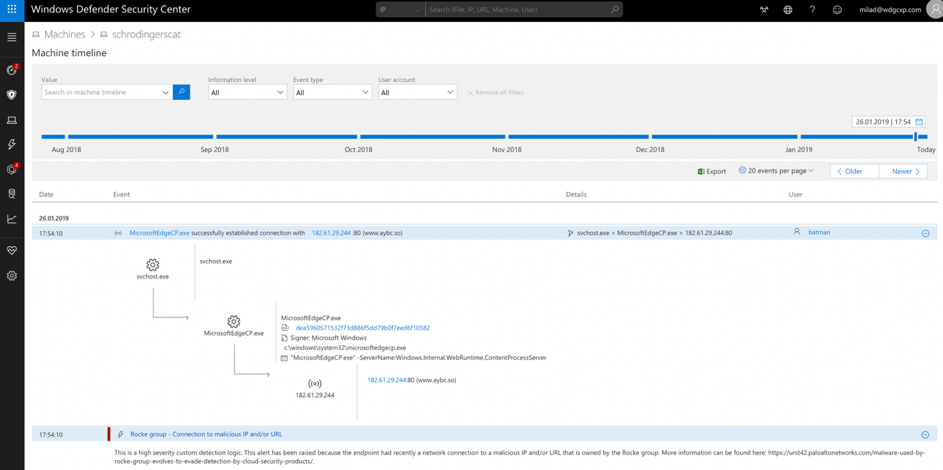Open the User account dropdown
Image resolution: width=943 pixels, height=470 pixels.
[x=418, y=93]
